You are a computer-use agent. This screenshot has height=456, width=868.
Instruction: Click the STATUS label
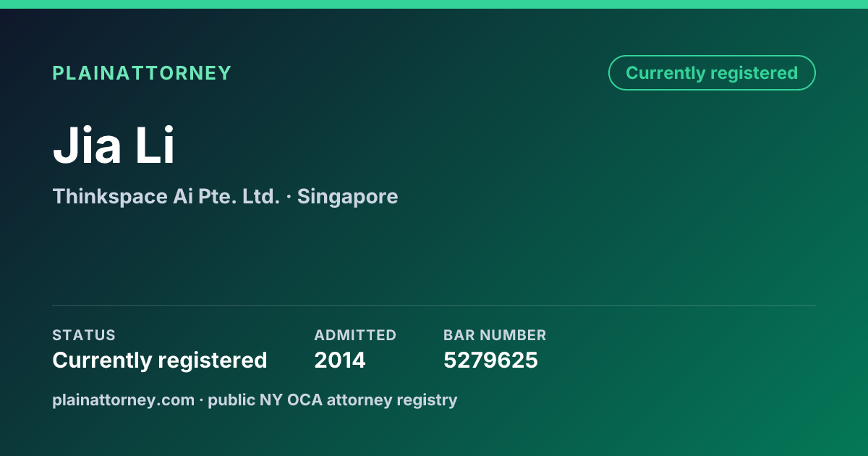coord(84,335)
